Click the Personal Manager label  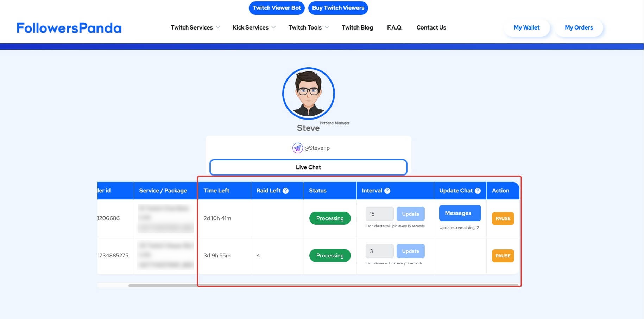tap(334, 123)
